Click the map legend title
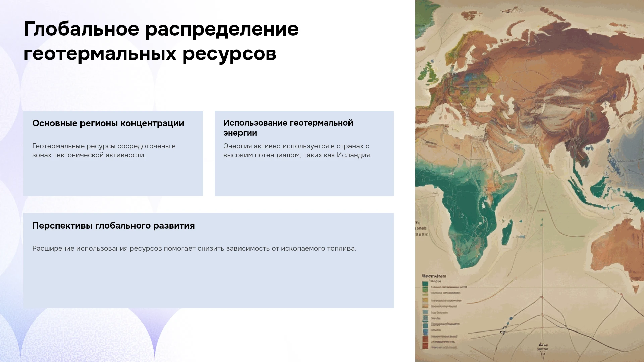644x362 pixels. click(x=434, y=276)
